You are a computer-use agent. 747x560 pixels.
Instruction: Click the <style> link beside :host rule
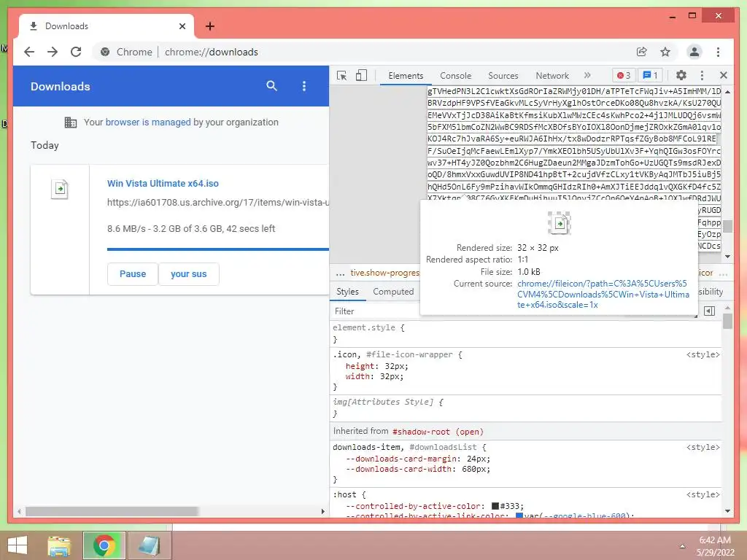pos(703,495)
